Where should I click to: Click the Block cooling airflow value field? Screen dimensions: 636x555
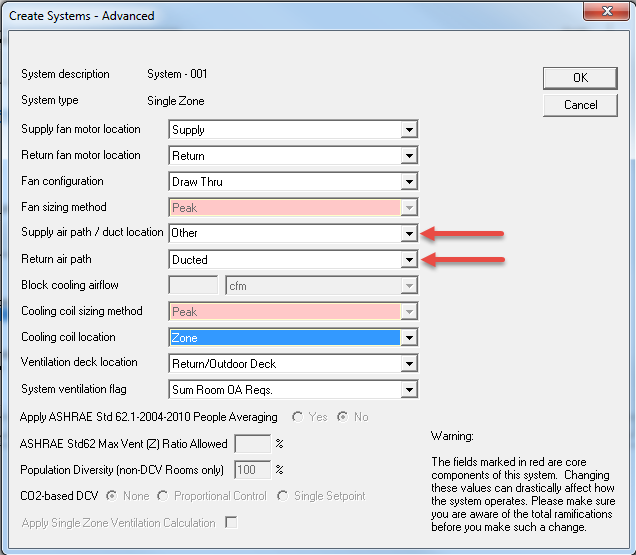tap(193, 285)
